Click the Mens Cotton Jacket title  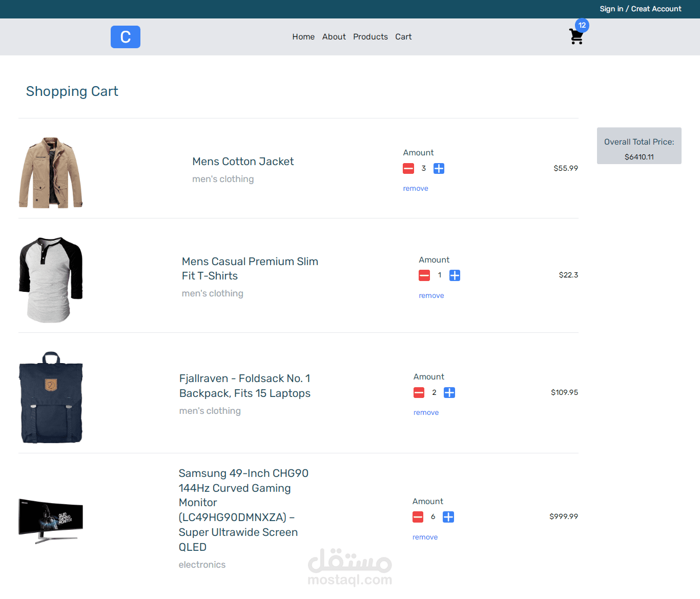tap(243, 162)
